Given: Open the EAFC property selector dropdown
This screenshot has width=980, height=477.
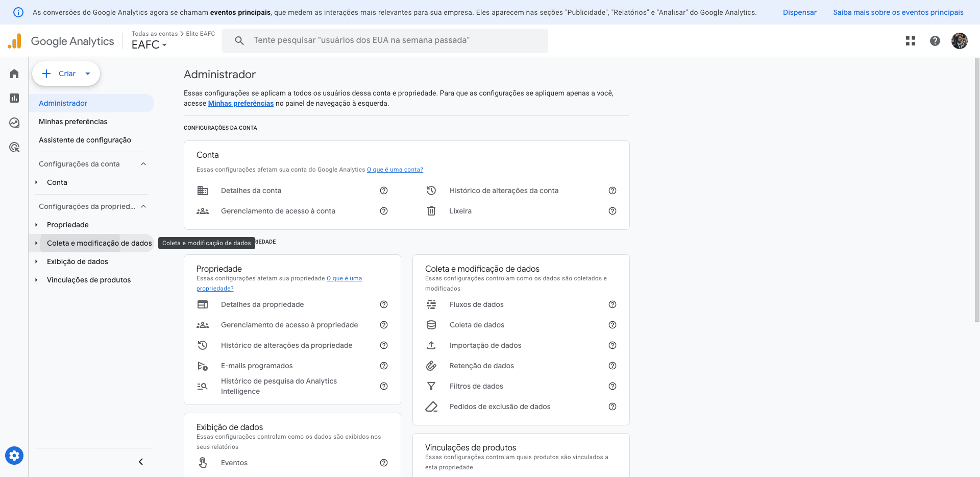Looking at the screenshot, I should tap(149, 45).
